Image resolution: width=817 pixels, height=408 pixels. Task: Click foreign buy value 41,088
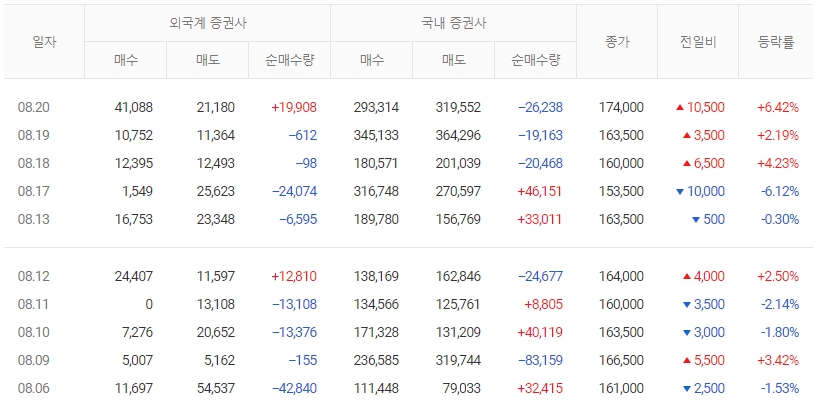[134, 108]
